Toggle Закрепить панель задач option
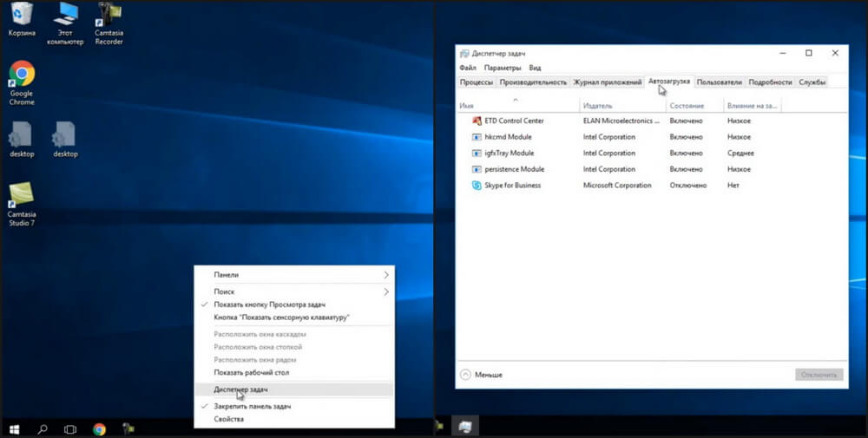 click(x=294, y=406)
